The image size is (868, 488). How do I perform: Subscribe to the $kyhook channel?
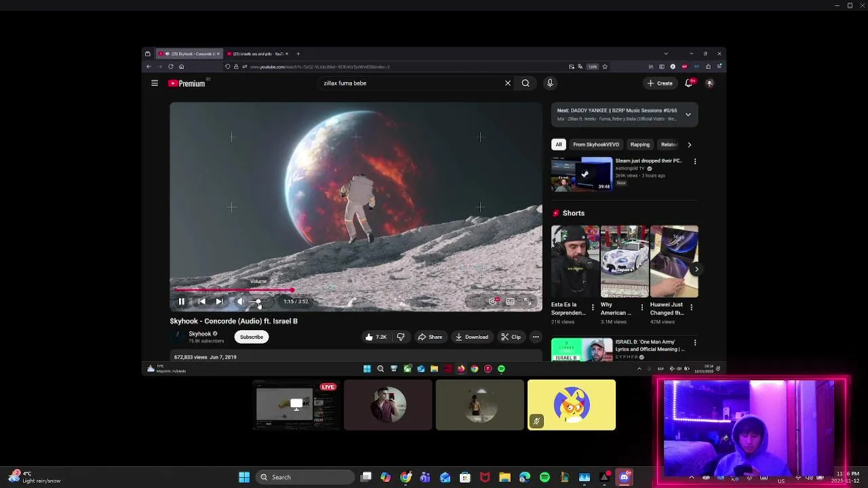click(x=251, y=337)
